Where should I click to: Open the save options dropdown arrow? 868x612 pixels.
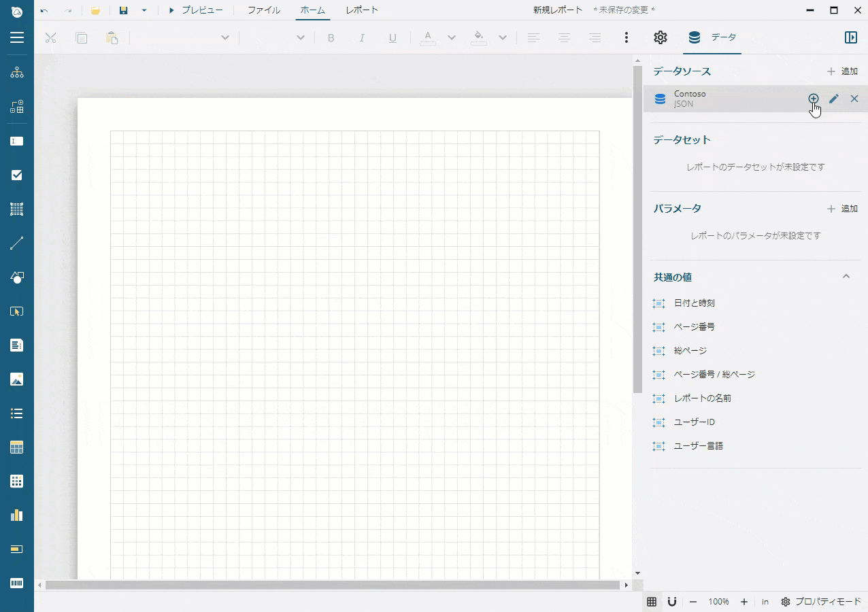point(144,10)
